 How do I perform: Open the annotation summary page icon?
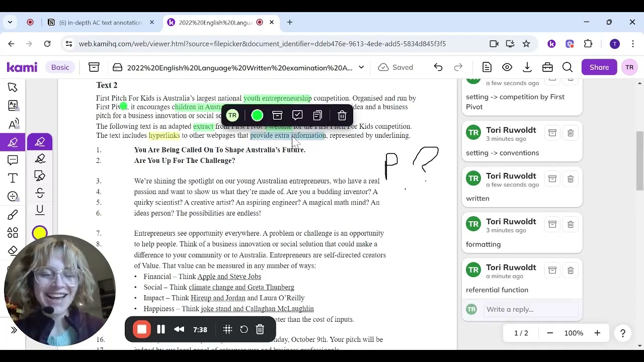pos(487,67)
